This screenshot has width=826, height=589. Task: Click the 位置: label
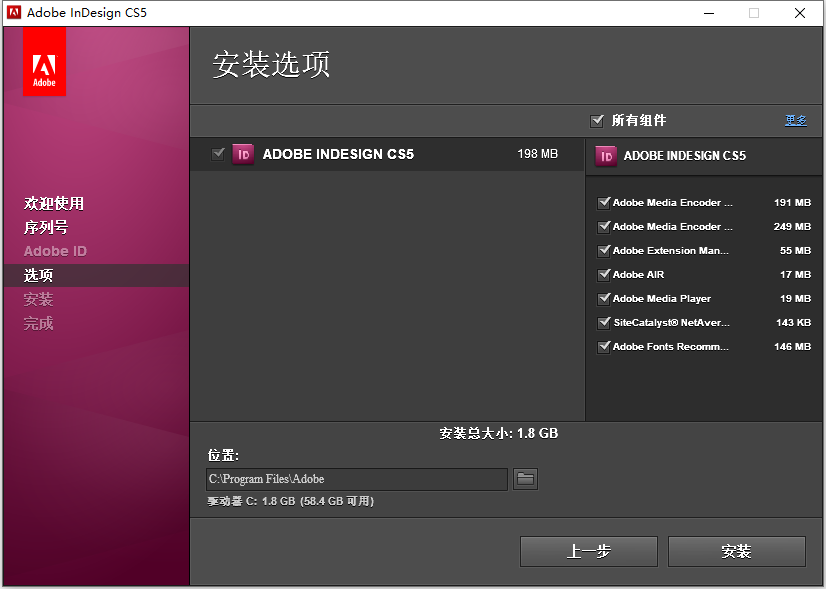coord(223,455)
